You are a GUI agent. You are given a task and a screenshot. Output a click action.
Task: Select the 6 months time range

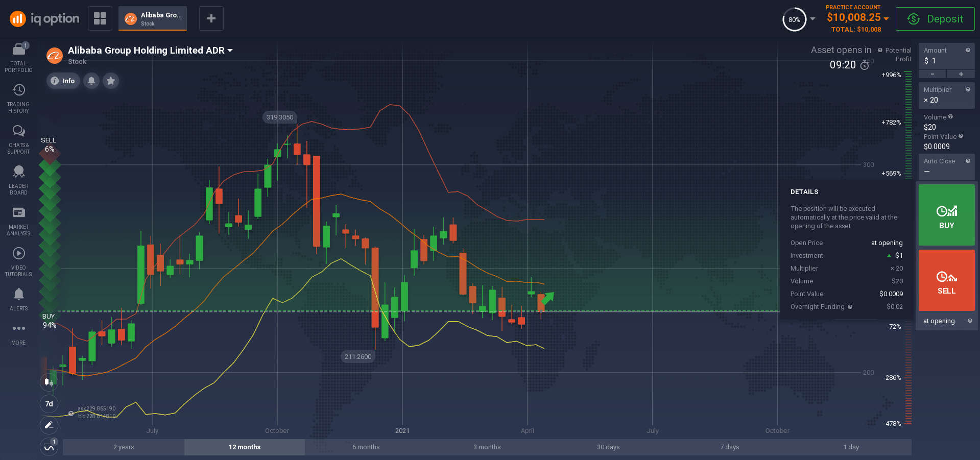pyautogui.click(x=366, y=447)
